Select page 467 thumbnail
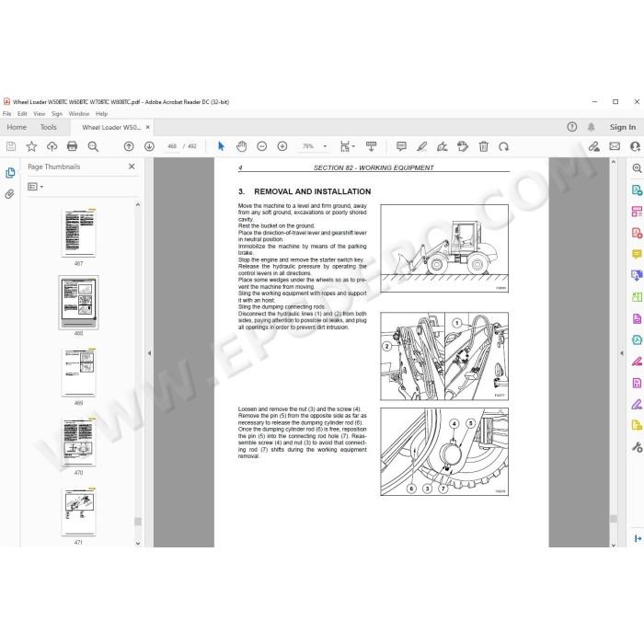 [78, 233]
